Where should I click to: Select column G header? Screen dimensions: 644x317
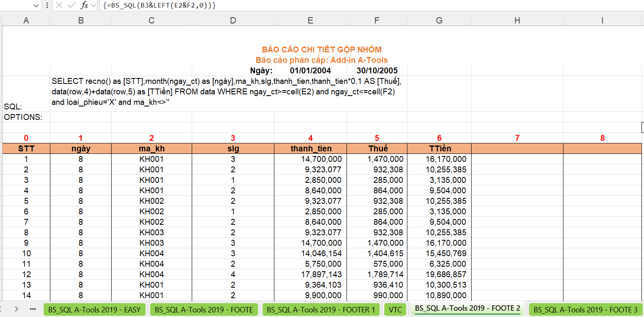(x=439, y=21)
